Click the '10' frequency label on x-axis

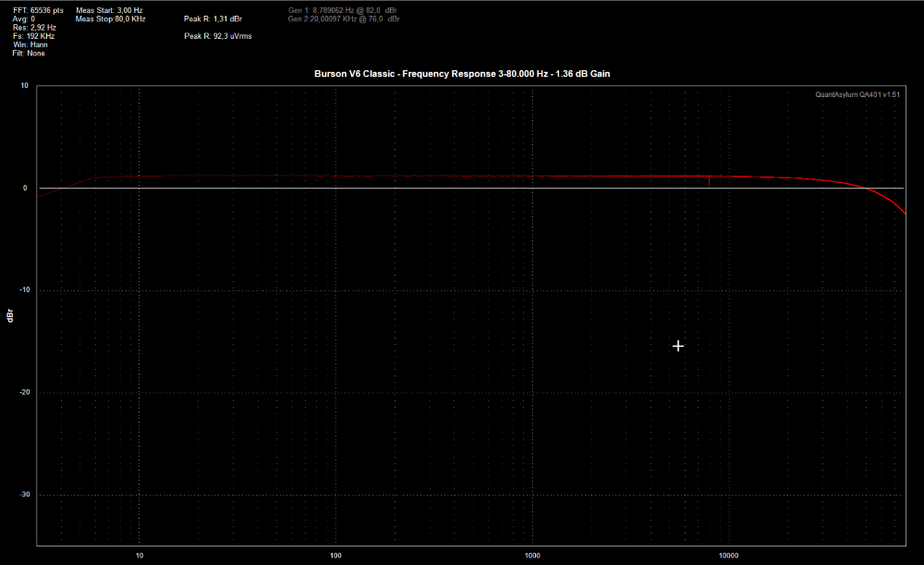click(x=140, y=556)
